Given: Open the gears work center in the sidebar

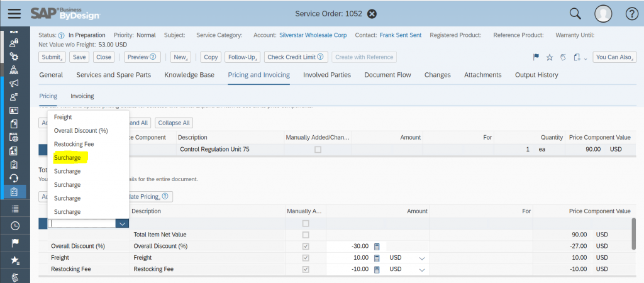Looking at the screenshot, I should 14,56.
